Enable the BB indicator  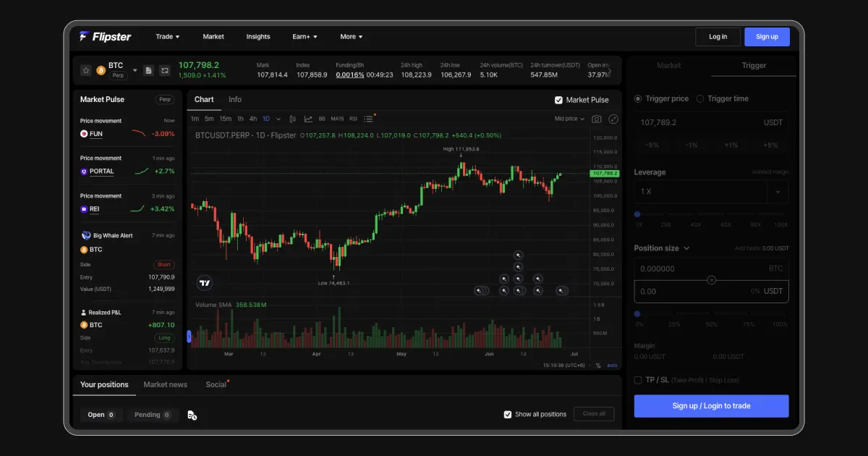[x=322, y=119]
